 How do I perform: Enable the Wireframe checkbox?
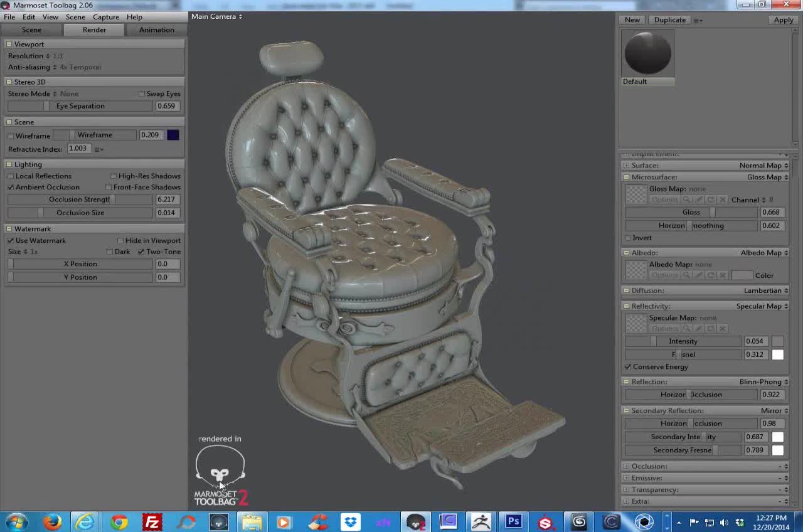click(x=11, y=136)
